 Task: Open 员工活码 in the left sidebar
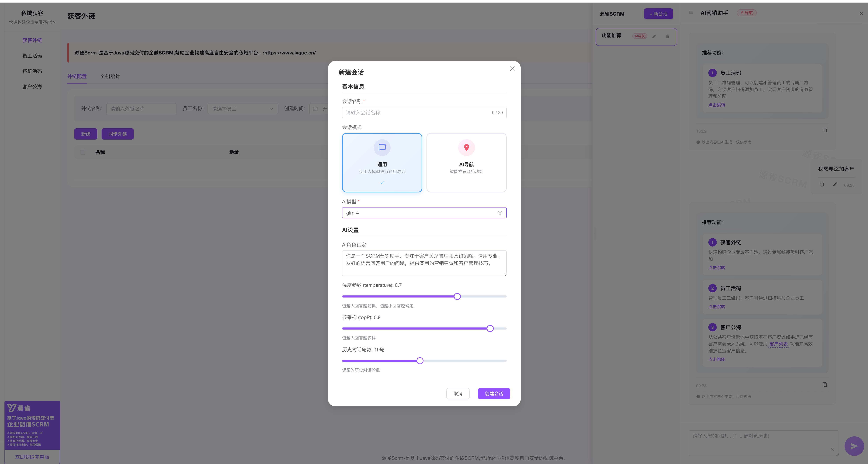pos(32,56)
